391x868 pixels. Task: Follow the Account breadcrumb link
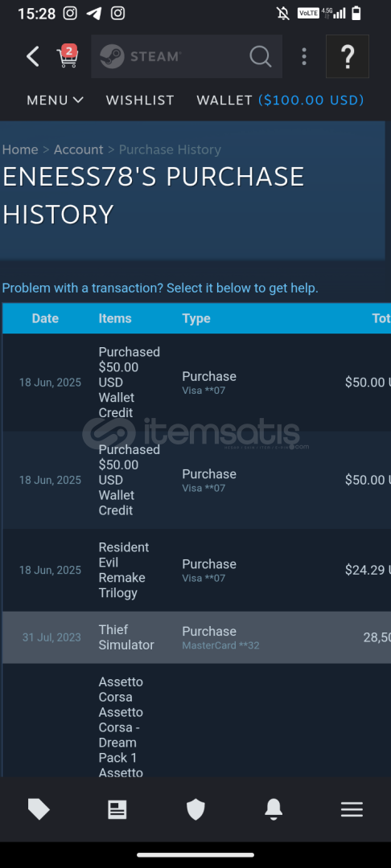point(78,149)
